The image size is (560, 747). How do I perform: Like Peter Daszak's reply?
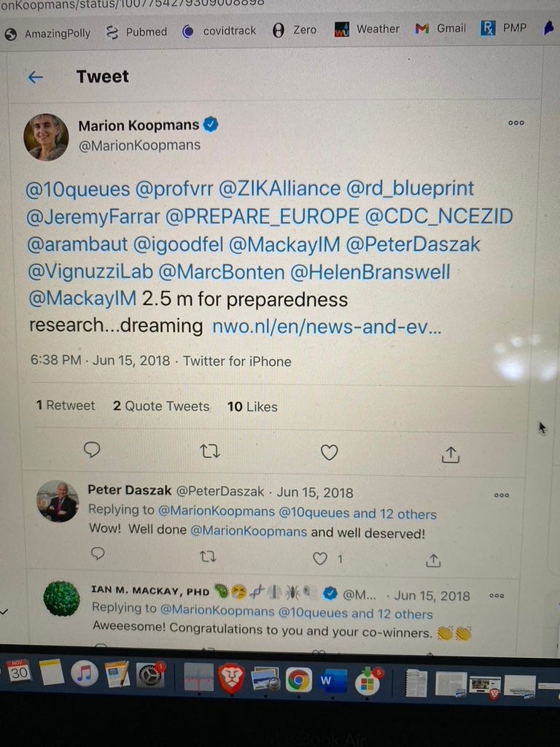tap(320, 558)
